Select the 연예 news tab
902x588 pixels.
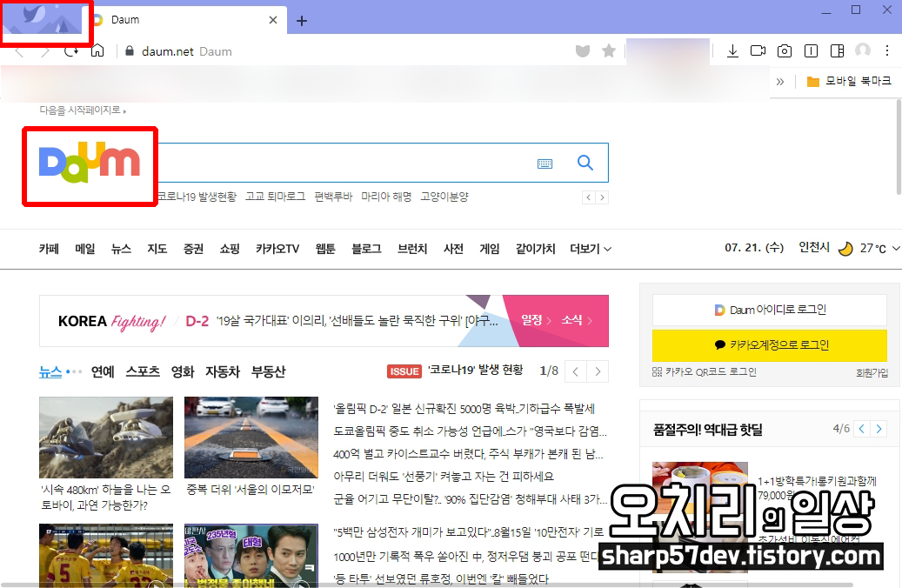[x=103, y=371]
